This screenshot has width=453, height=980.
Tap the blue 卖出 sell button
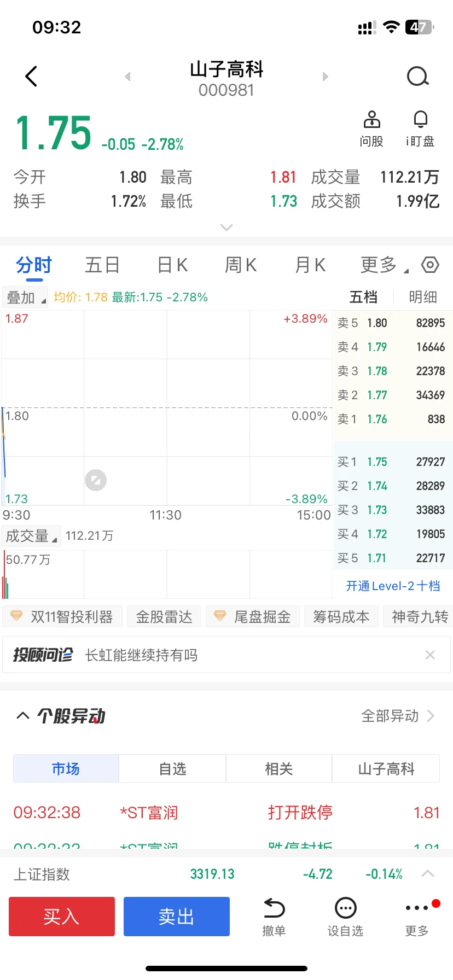click(177, 917)
